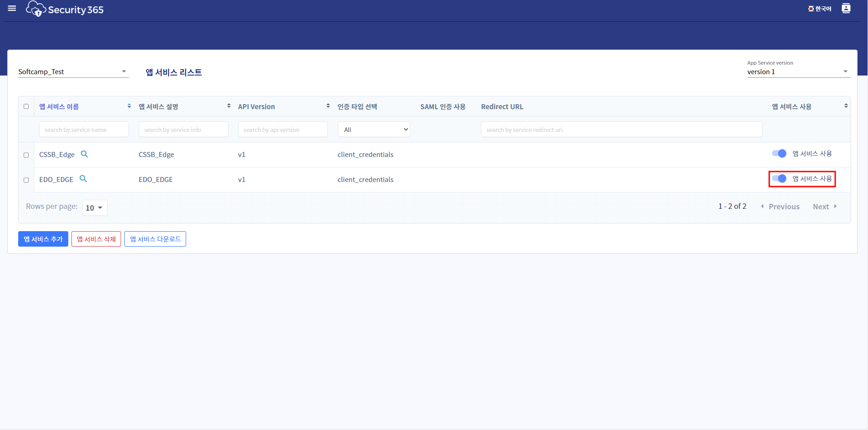The height and width of the screenshot is (430, 868).
Task: Sort by 앱 서비스 이름 column arrows
Action: click(129, 106)
